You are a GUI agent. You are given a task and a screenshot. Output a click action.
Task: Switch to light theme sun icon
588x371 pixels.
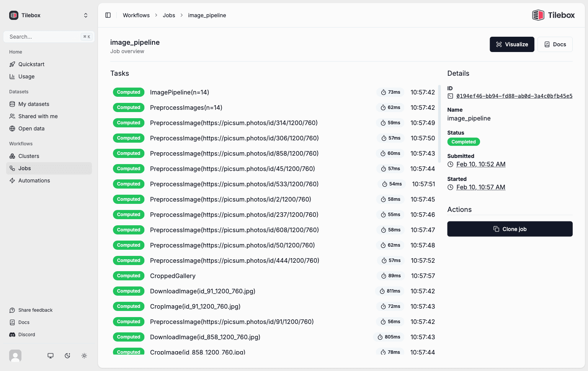(x=84, y=356)
